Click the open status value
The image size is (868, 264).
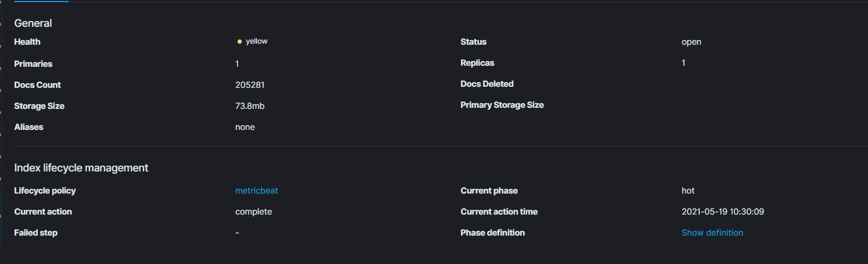click(x=691, y=42)
